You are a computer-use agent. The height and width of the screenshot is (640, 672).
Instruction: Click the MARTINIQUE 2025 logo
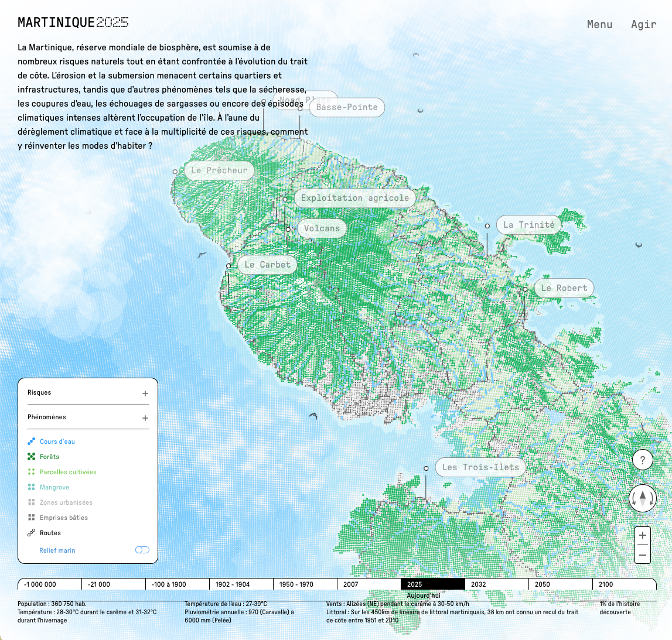coord(73,23)
